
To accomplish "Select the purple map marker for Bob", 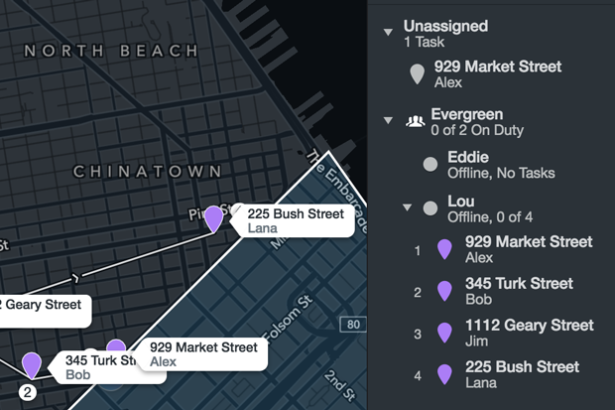I will (32, 365).
